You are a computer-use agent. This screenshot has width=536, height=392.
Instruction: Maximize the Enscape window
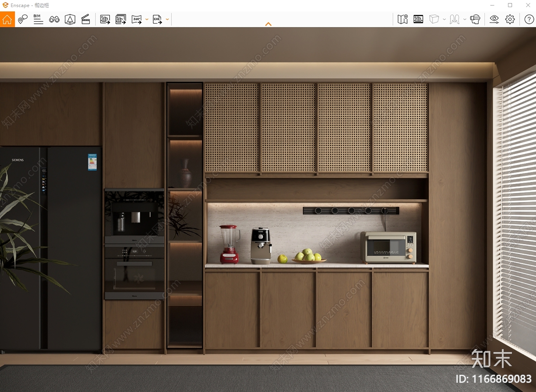click(x=510, y=5)
